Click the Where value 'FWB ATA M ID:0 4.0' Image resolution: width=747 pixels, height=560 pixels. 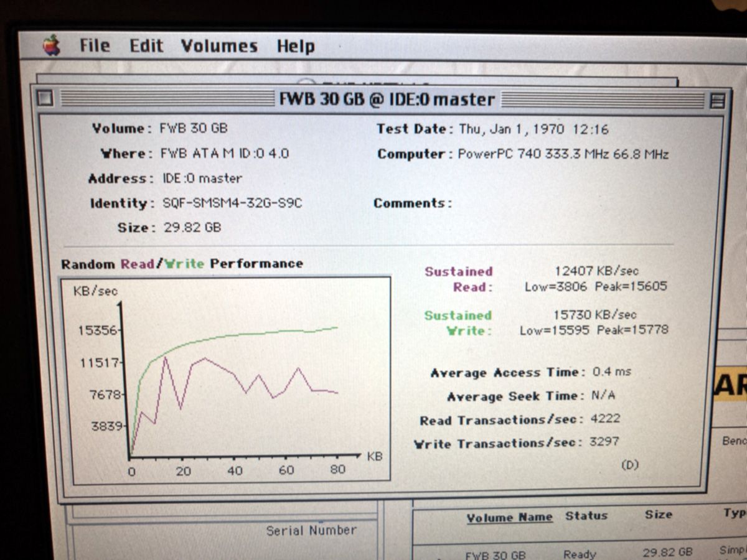click(x=224, y=153)
